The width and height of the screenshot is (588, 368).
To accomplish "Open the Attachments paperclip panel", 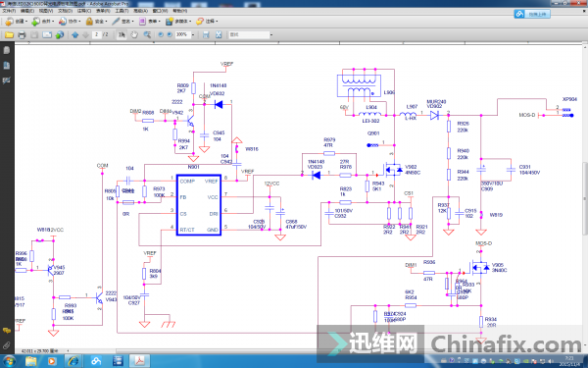I will tap(7, 344).
